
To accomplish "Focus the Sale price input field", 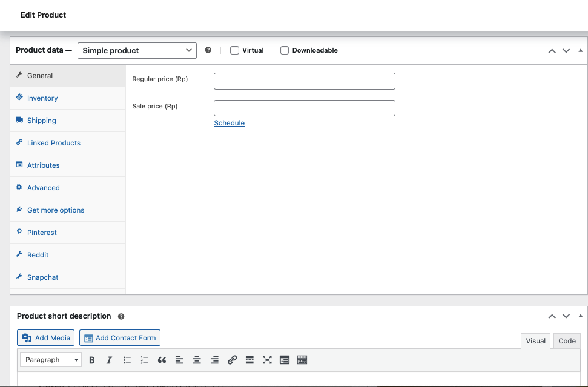I will (305, 108).
